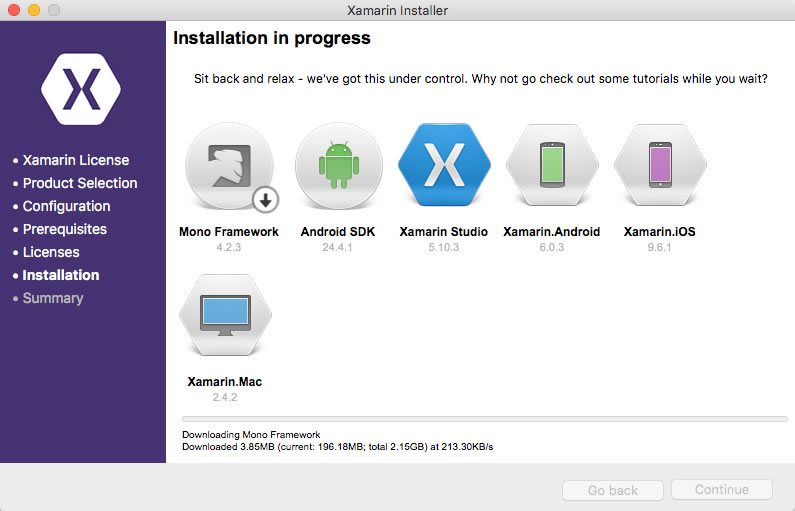Image resolution: width=795 pixels, height=511 pixels.
Task: Open the Product Selection step
Action: click(x=80, y=183)
